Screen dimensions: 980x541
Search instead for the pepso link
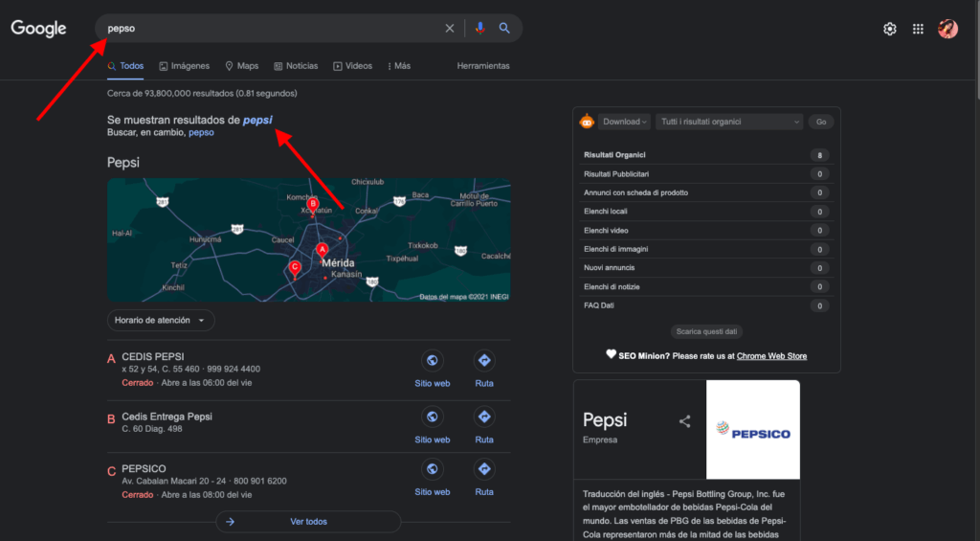(201, 133)
